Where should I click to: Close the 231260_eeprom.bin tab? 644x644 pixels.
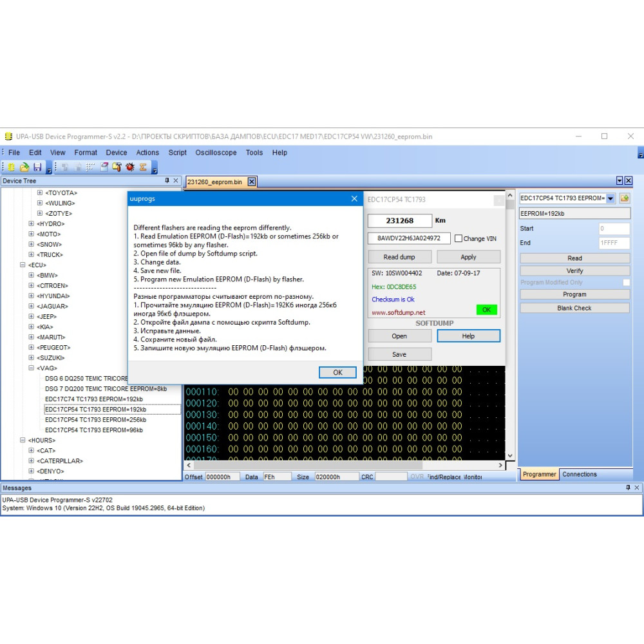click(x=252, y=182)
